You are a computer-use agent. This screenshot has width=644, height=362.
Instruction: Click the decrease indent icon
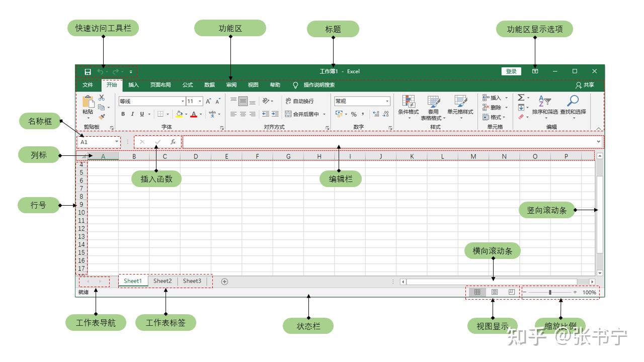click(x=266, y=114)
